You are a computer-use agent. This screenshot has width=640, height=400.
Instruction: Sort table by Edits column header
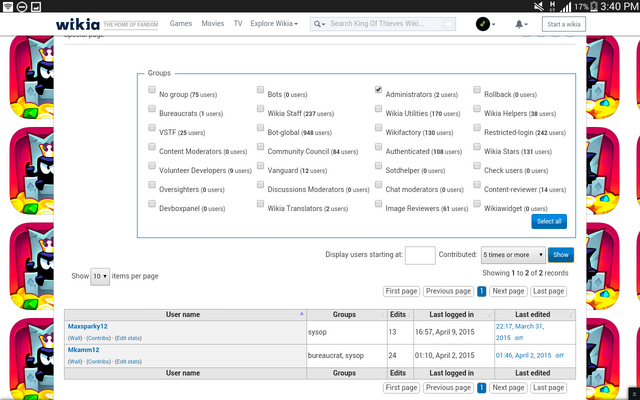400,314
